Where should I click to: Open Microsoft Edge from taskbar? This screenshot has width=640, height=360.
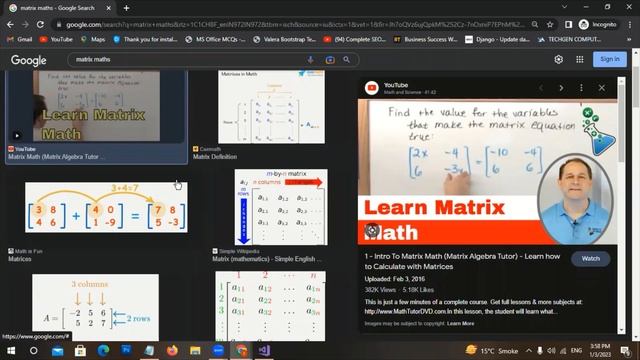point(103,351)
